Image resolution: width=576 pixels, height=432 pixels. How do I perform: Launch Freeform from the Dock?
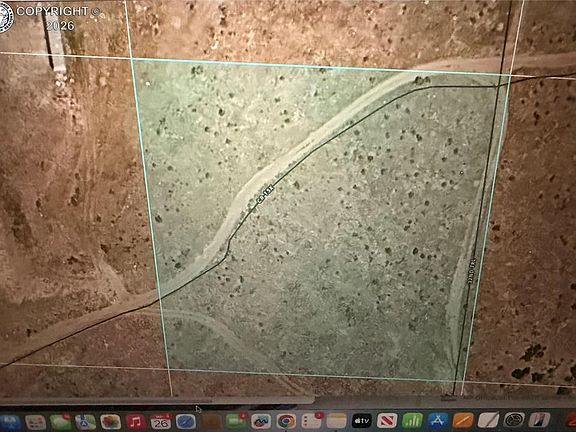[261, 421]
